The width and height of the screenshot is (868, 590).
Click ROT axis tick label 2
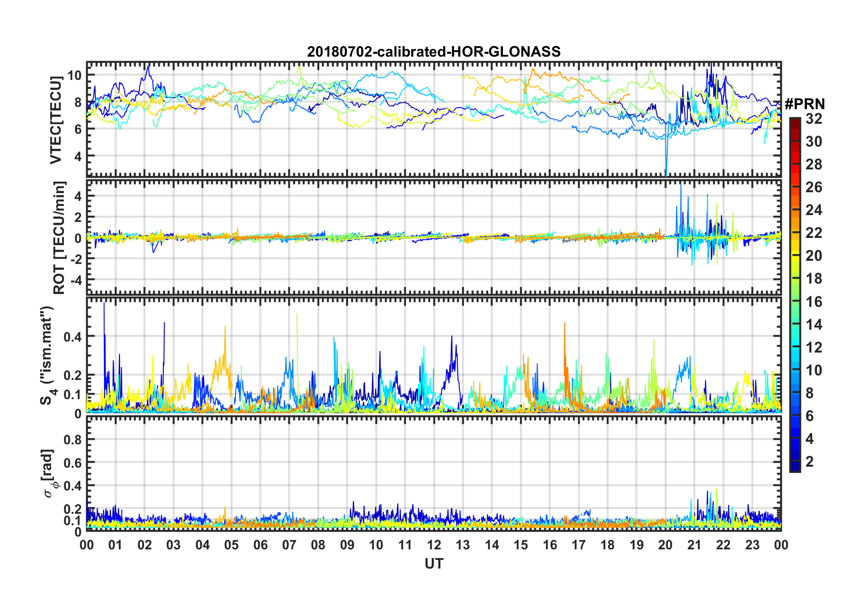[78, 217]
